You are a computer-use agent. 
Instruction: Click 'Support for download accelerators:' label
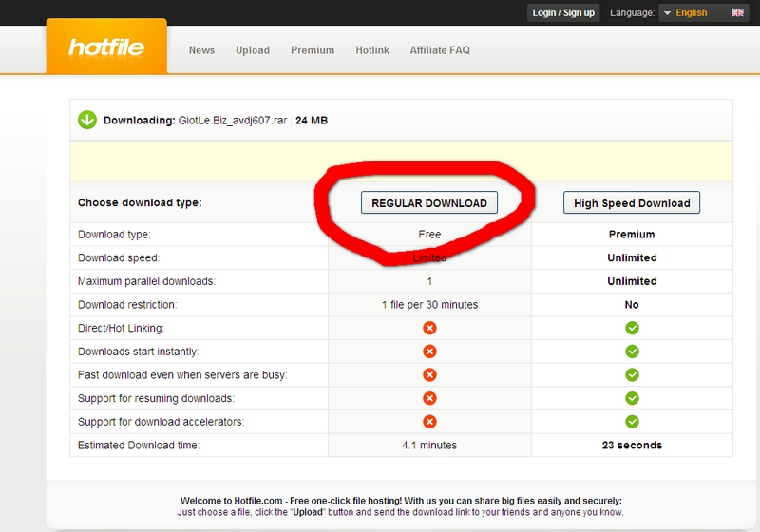[161, 422]
